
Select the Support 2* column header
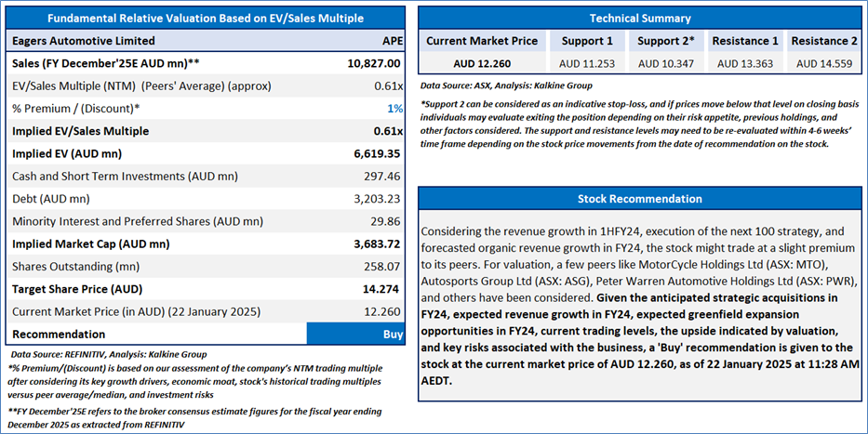pos(666,41)
